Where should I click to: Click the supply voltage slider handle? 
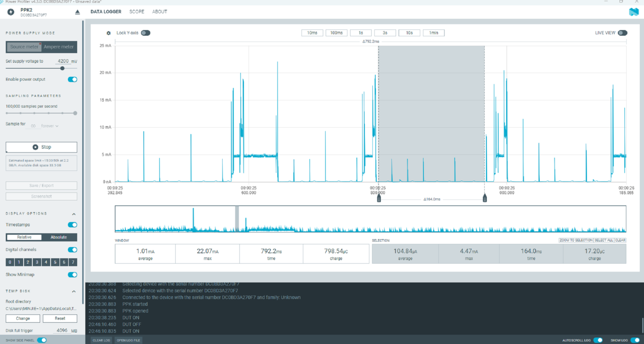62,68
